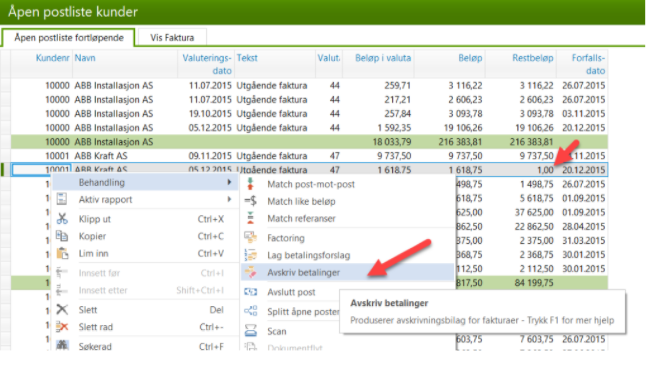Choose Slett rad from context menu
The width and height of the screenshot is (646, 384).
[145, 327]
